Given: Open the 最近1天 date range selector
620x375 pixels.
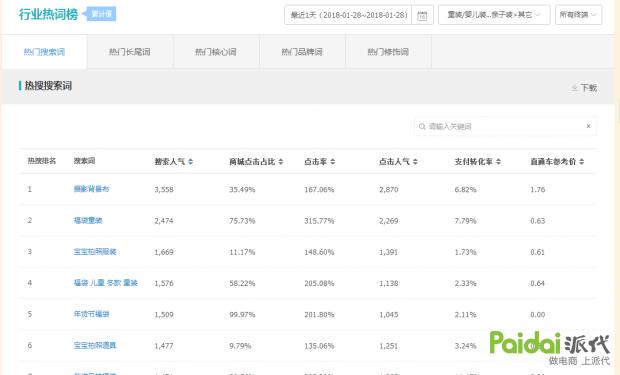Looking at the screenshot, I should point(348,15).
